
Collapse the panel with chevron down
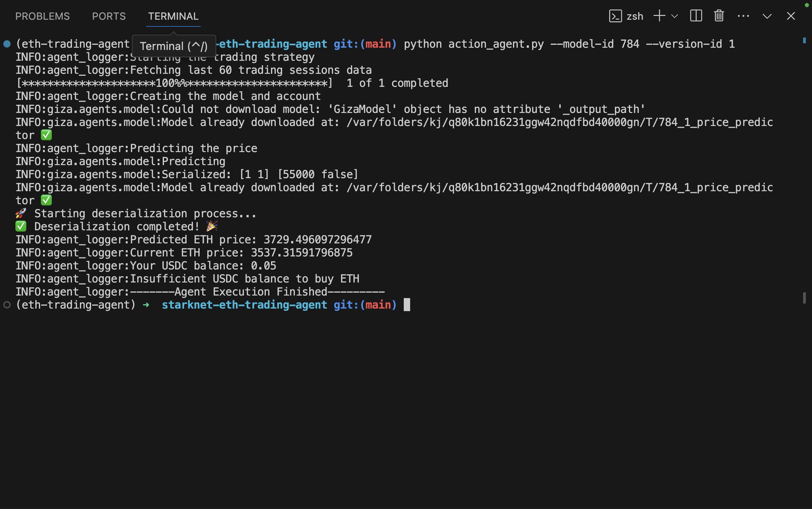767,16
